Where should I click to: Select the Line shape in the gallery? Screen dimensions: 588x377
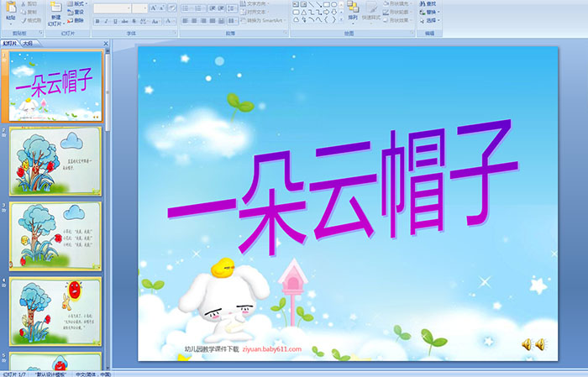[x=312, y=4]
